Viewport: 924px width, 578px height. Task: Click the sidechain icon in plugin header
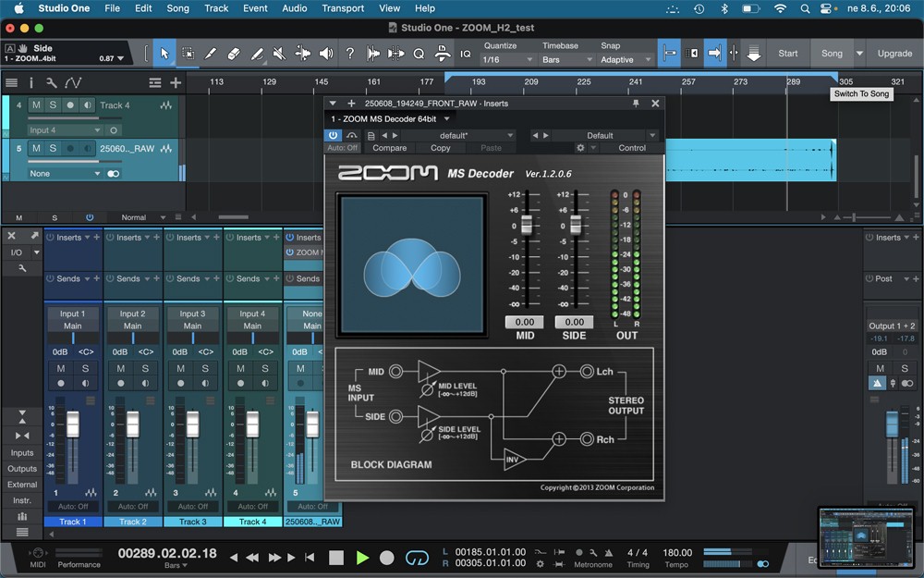352,135
